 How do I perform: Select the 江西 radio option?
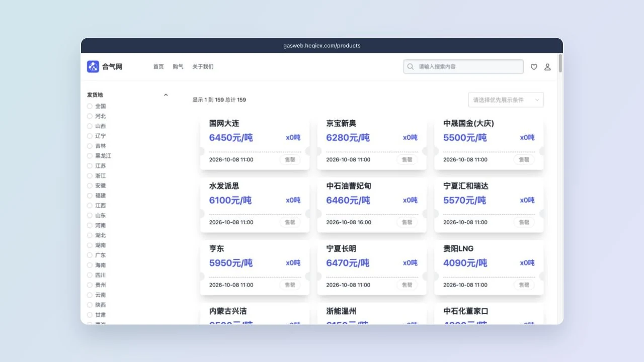(90, 206)
